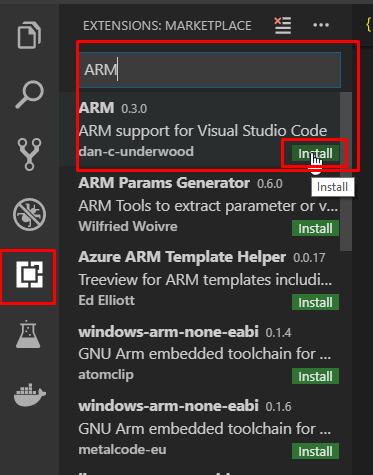This screenshot has width=373, height=475.
Task: Install ARM by dan-c-underwood
Action: pyautogui.click(x=315, y=153)
